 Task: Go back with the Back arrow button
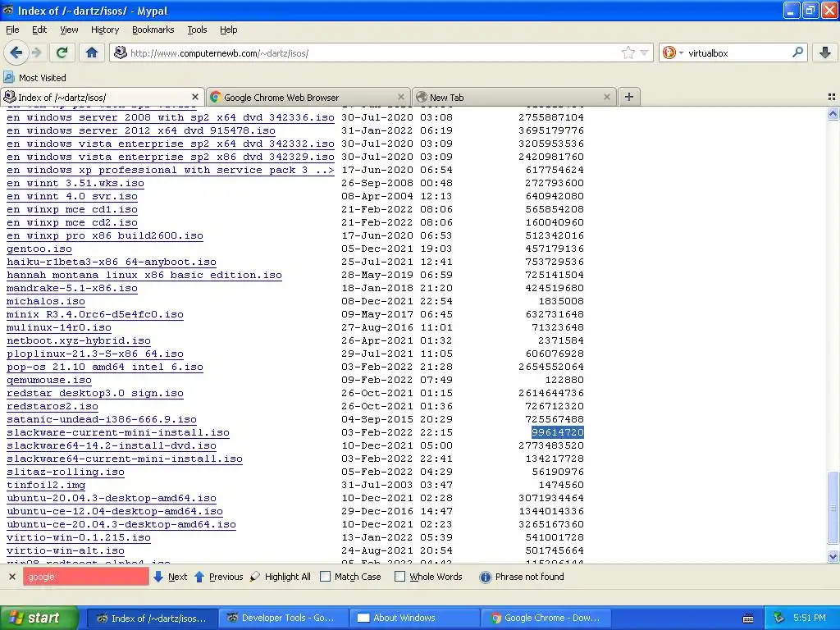[16, 52]
